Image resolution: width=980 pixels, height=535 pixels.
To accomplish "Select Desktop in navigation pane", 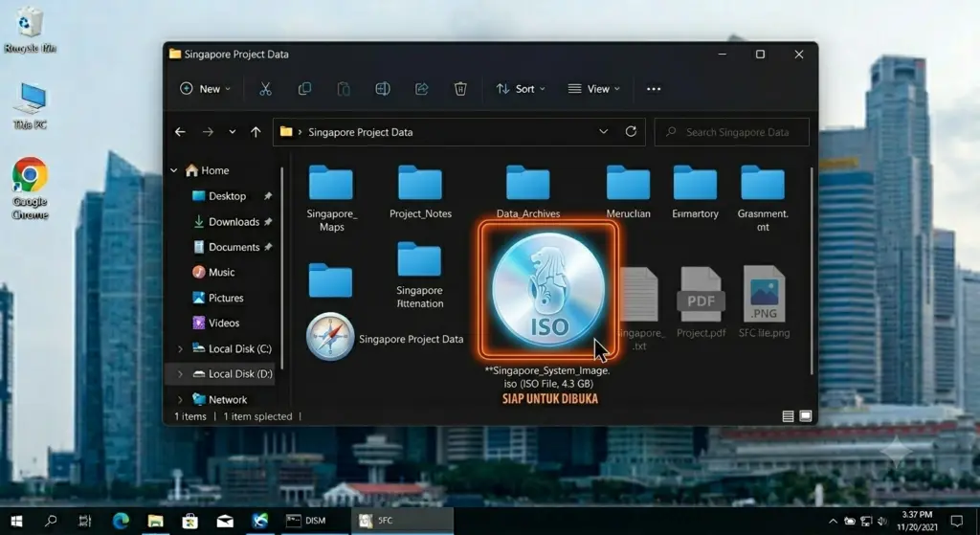I will point(227,195).
